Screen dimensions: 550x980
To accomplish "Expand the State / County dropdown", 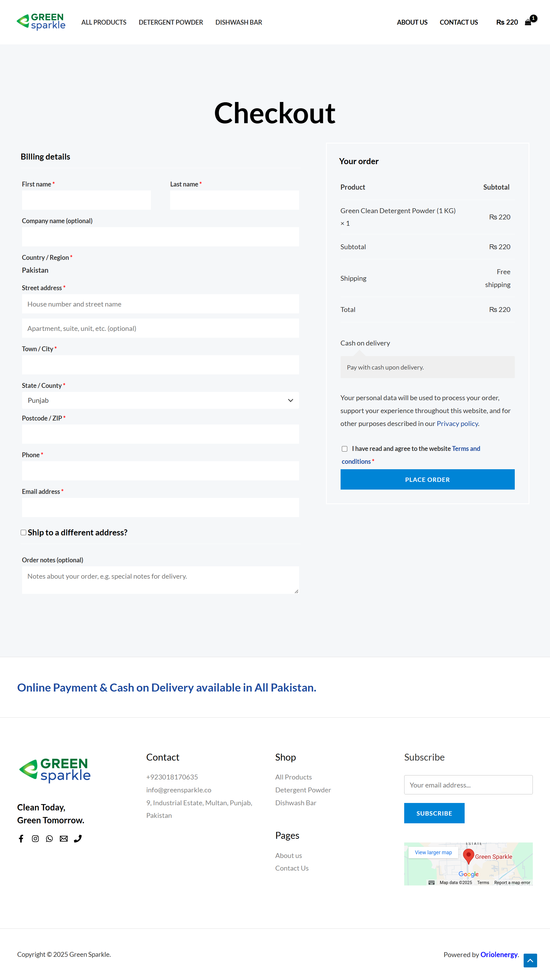I will pos(160,400).
